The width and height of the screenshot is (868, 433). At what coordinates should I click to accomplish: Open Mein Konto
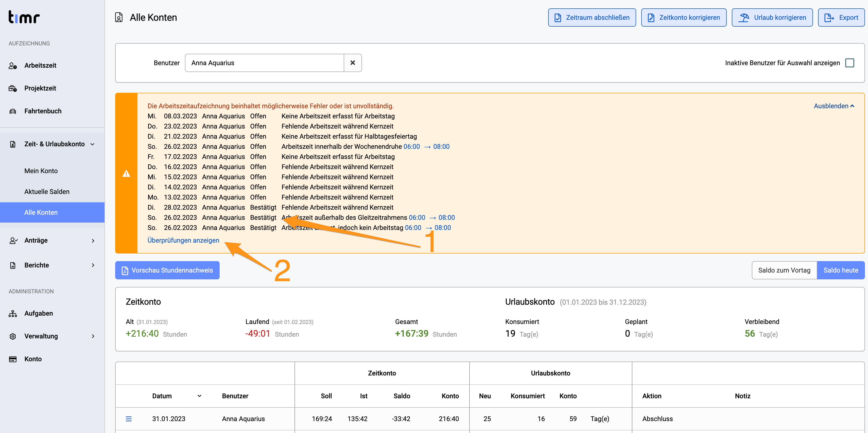pyautogui.click(x=41, y=171)
